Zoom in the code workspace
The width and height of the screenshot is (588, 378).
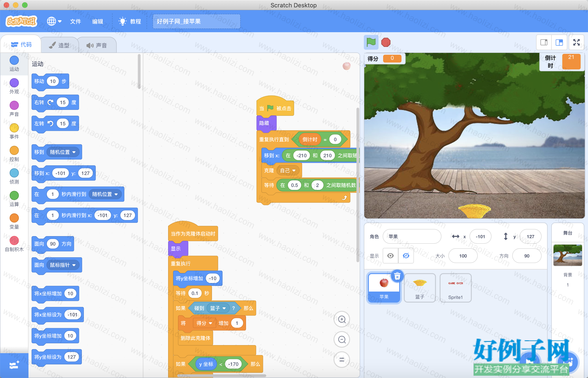coord(342,319)
